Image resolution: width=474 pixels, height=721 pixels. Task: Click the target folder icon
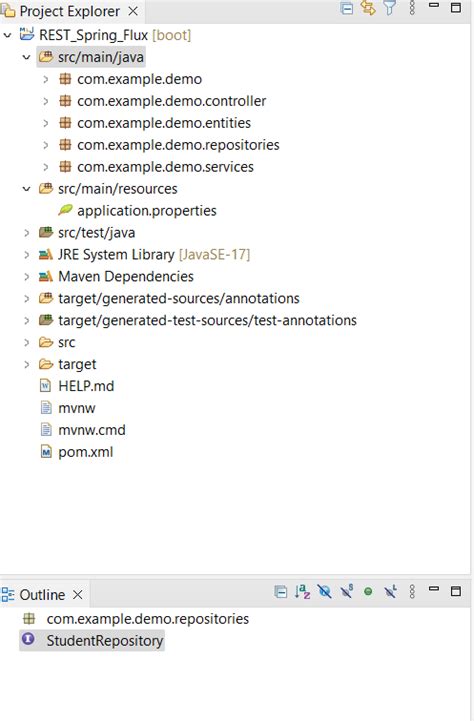coord(46,364)
